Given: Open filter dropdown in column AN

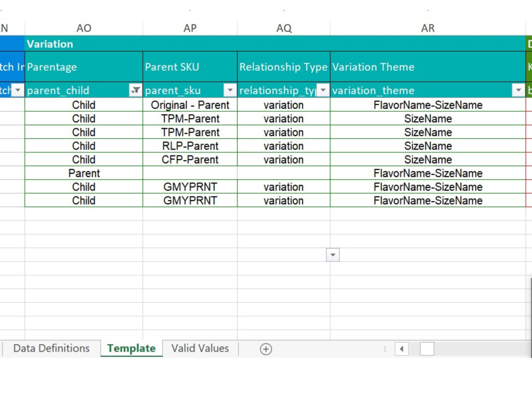Looking at the screenshot, I should (18, 90).
